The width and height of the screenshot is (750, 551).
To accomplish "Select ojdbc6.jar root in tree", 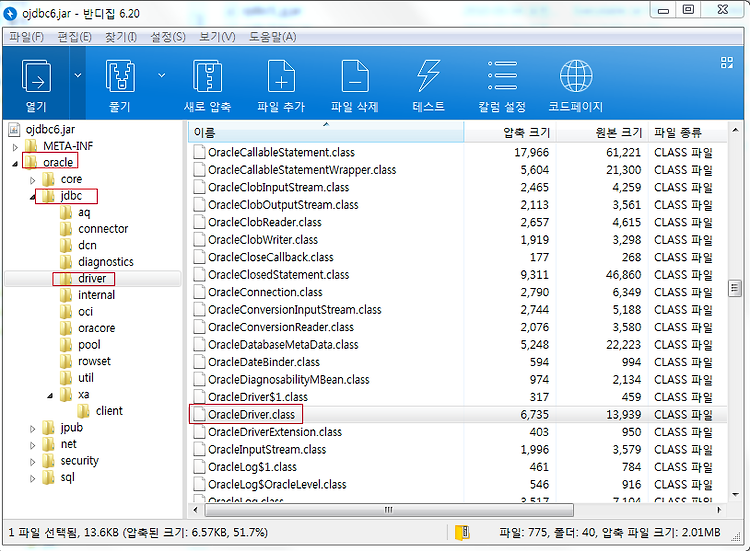I will (50, 130).
